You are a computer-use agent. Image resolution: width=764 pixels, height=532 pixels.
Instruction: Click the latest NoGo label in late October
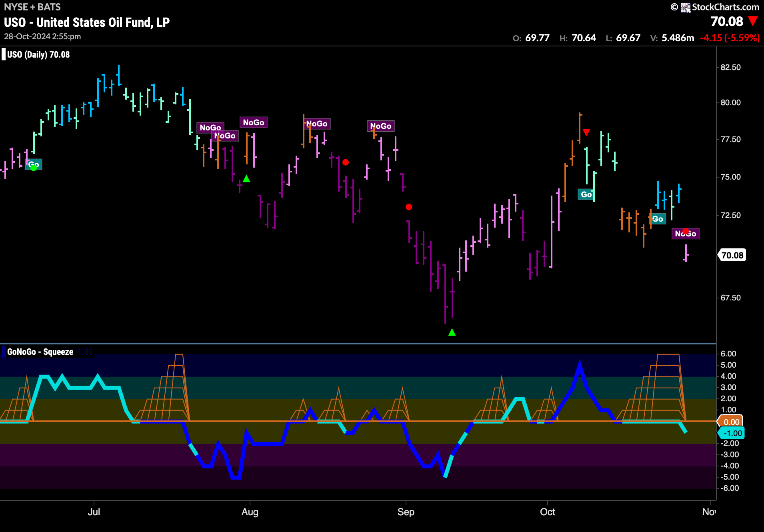[686, 234]
